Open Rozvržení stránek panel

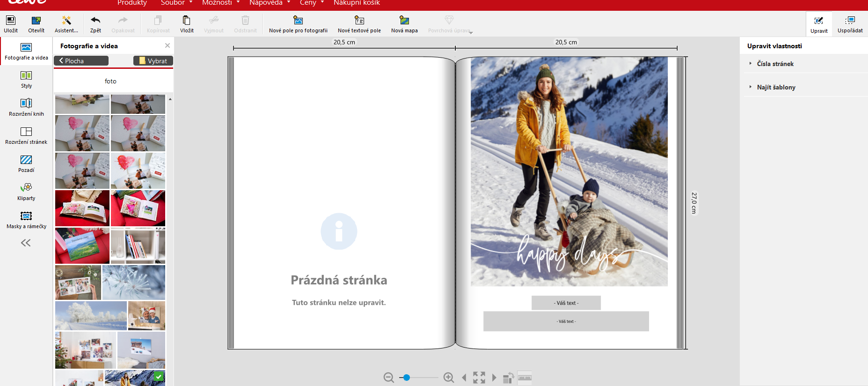click(x=26, y=135)
